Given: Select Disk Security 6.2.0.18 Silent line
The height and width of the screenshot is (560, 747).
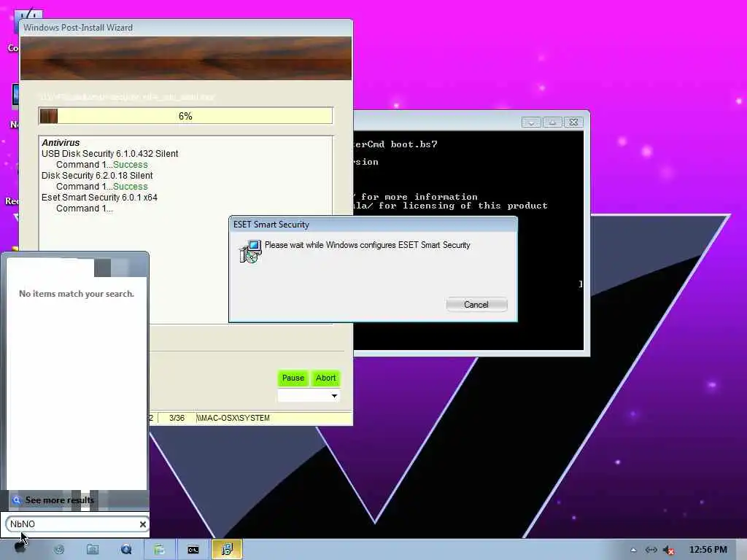Looking at the screenshot, I should [x=97, y=176].
